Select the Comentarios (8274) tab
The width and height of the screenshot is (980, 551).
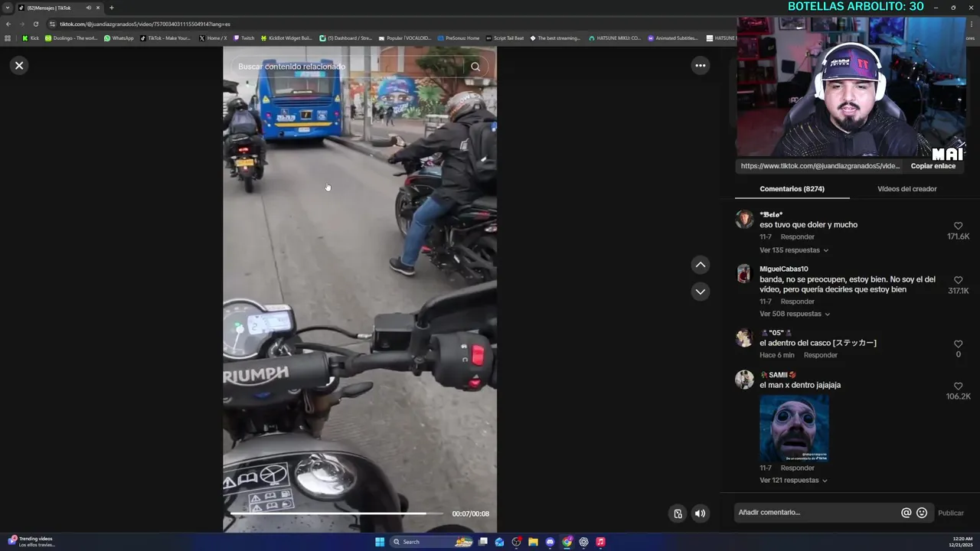click(792, 189)
